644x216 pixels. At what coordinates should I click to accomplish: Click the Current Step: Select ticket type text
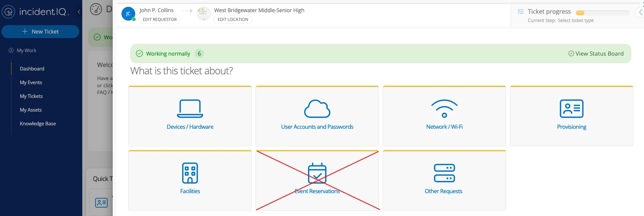(561, 21)
